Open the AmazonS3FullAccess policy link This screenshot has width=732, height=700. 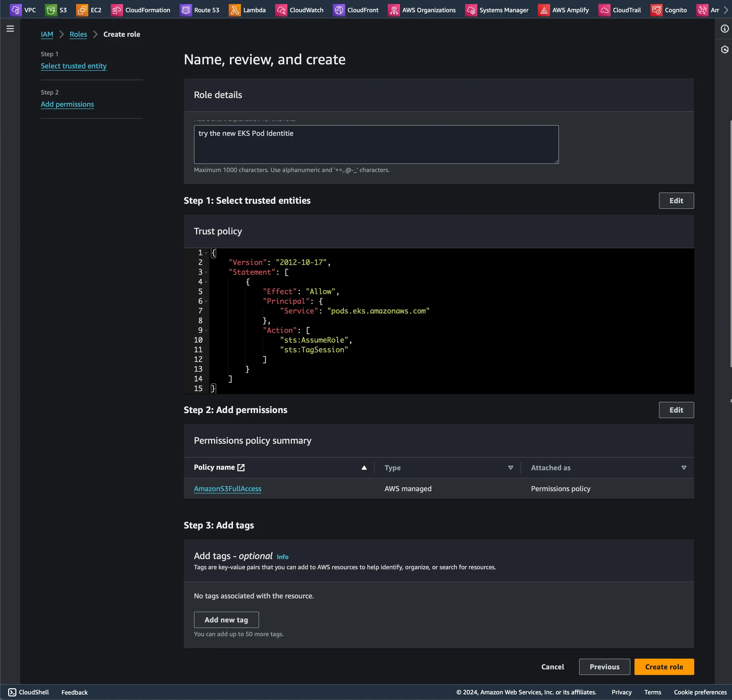[x=228, y=489]
